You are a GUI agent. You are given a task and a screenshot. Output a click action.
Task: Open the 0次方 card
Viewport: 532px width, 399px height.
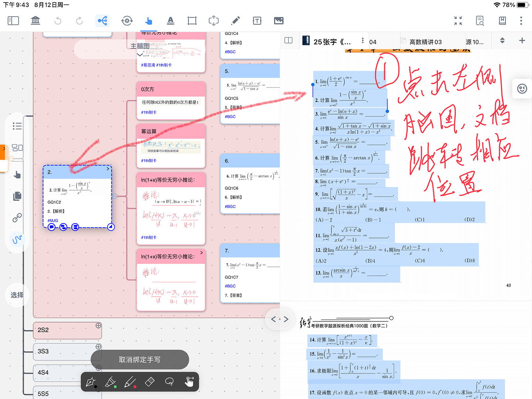pyautogui.click(x=171, y=100)
